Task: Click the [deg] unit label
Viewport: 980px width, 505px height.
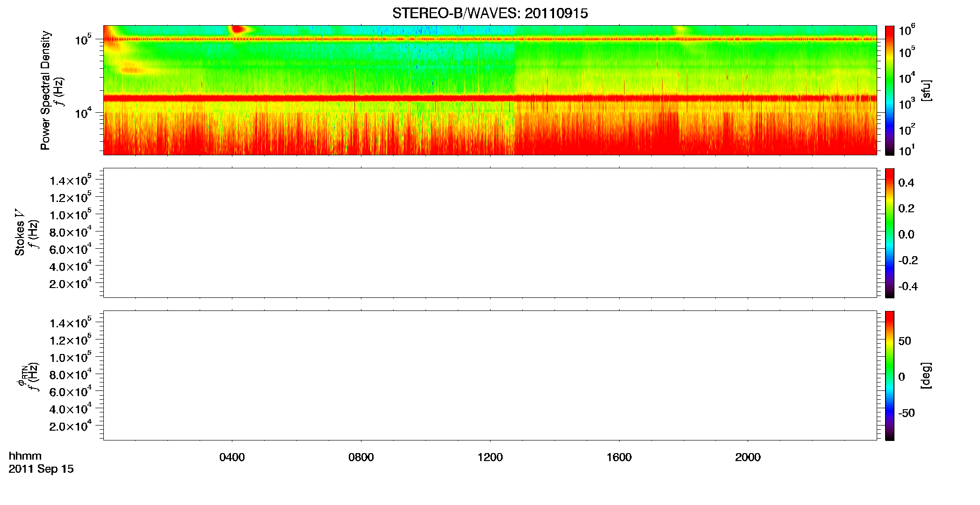Action: tap(926, 375)
